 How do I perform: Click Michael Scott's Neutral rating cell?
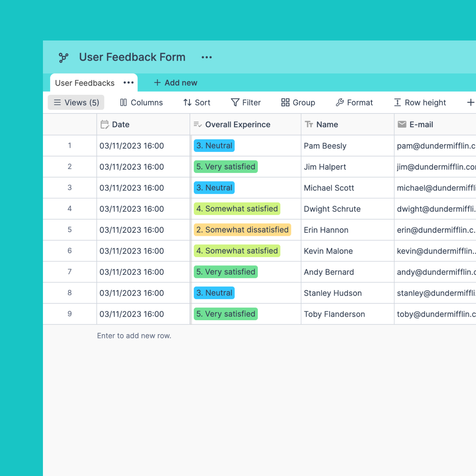[214, 188]
